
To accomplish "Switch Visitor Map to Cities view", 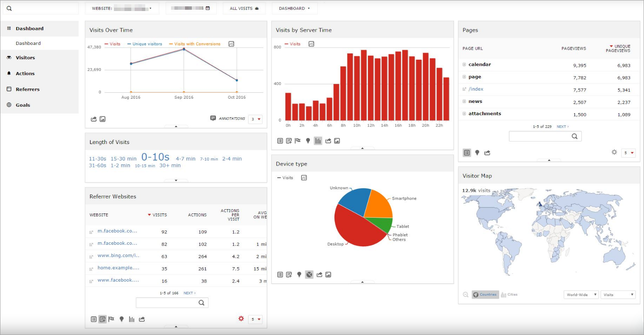I will coord(509,295).
